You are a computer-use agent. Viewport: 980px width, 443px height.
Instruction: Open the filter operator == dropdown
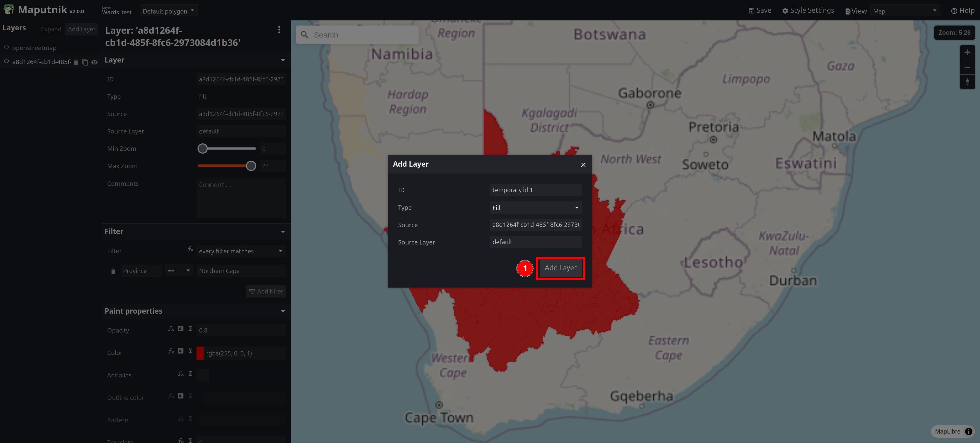(179, 271)
